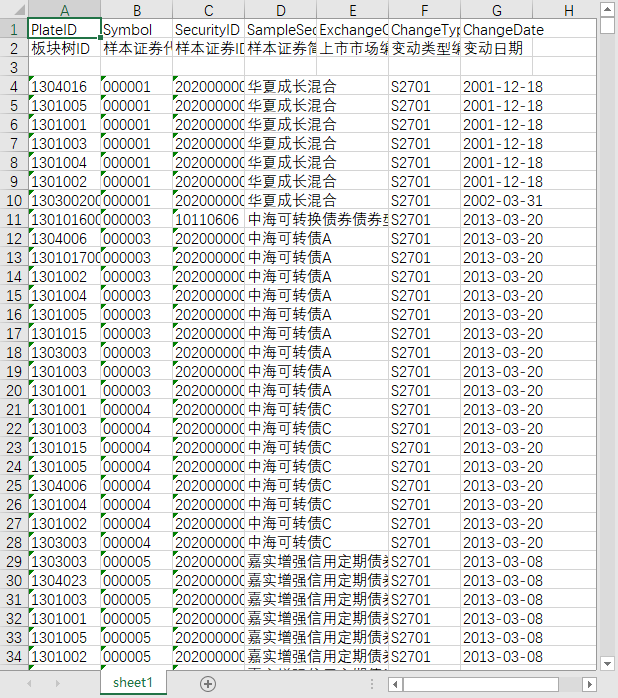The image size is (618, 698).
Task: Click the 板块树ID cell
Action: pyautogui.click(x=65, y=48)
